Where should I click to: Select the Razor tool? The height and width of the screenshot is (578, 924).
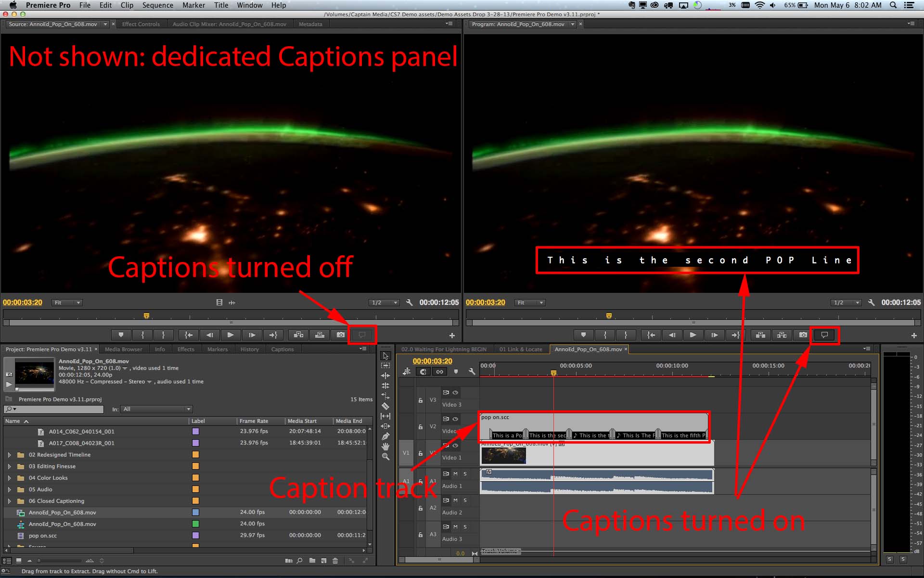[385, 406]
